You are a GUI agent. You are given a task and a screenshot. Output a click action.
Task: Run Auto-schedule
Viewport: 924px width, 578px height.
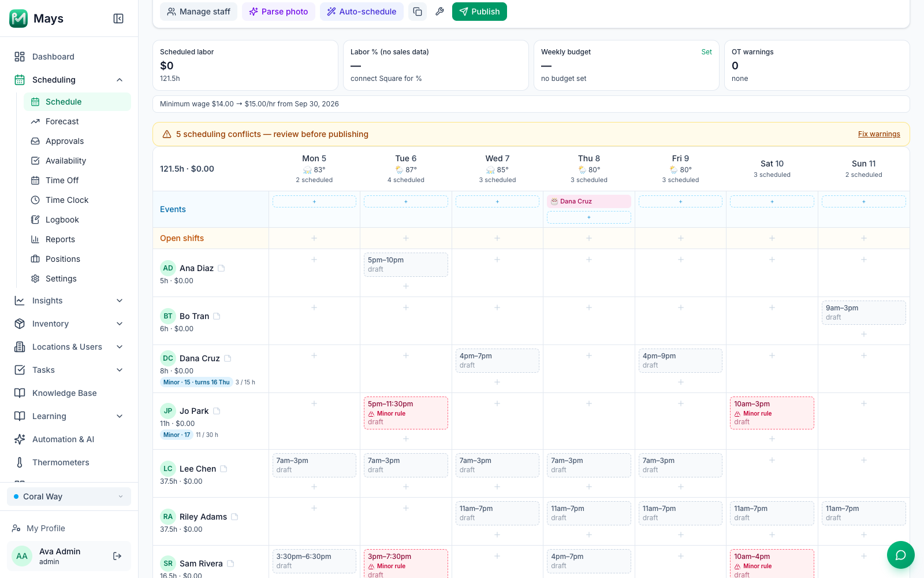pyautogui.click(x=362, y=12)
